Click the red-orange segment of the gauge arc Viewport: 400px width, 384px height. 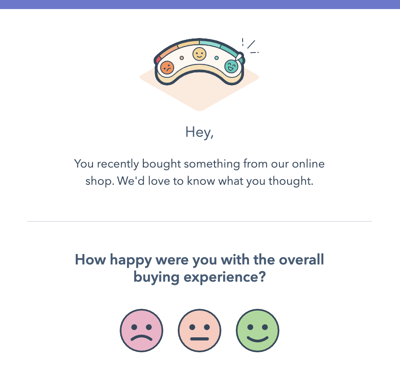[x=166, y=53]
